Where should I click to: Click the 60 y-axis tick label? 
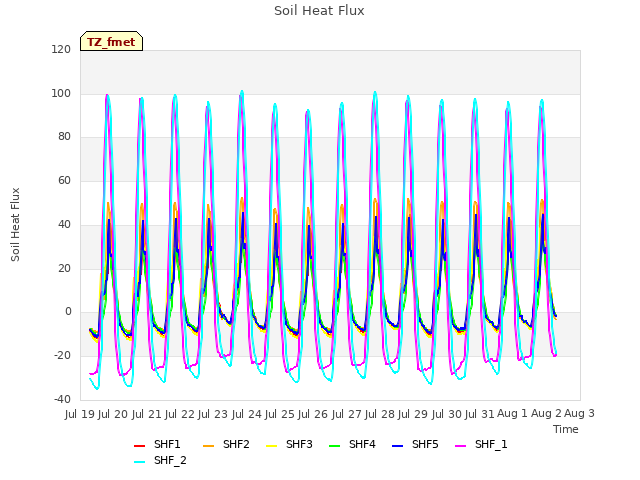[x=64, y=180]
